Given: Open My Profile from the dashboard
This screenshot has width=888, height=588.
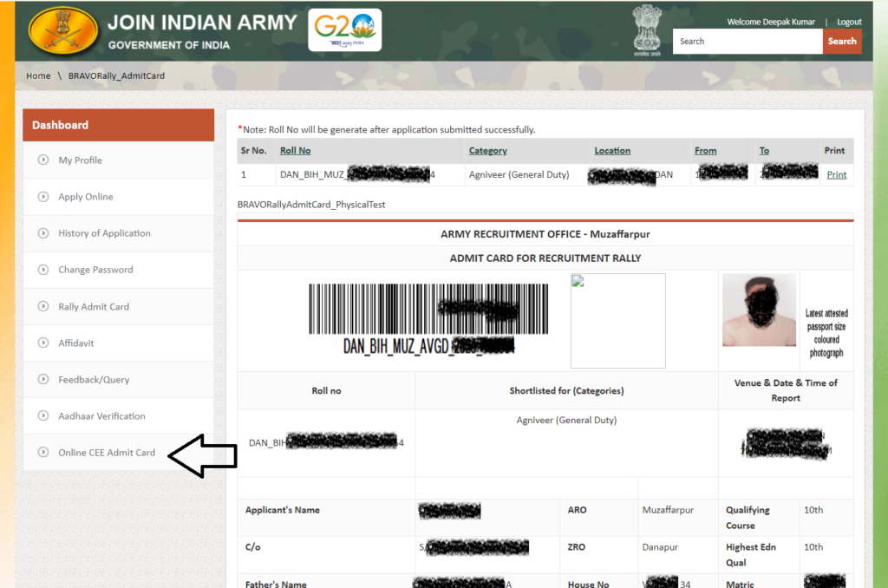Looking at the screenshot, I should [x=80, y=160].
